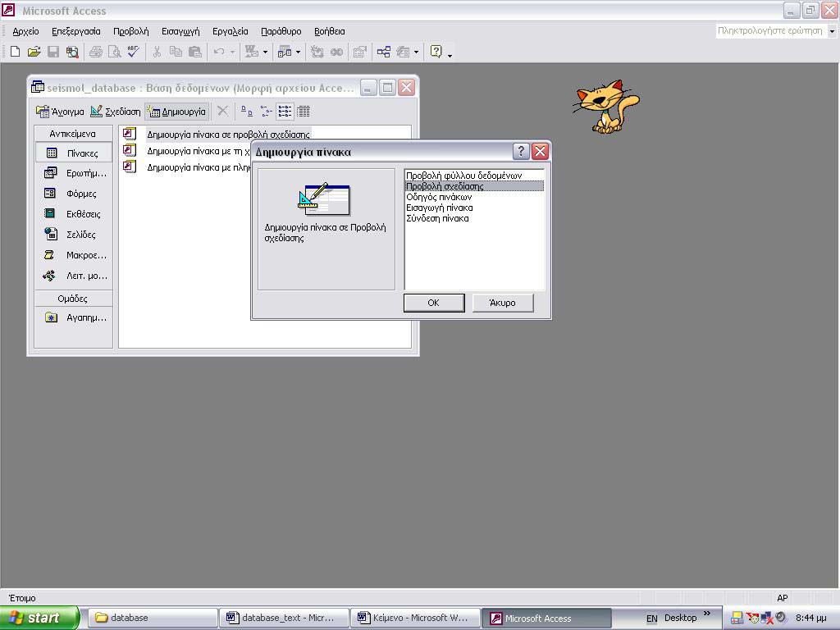The height and width of the screenshot is (630, 840).
Task: Open a file with the Open folder icon
Action: pyautogui.click(x=34, y=52)
